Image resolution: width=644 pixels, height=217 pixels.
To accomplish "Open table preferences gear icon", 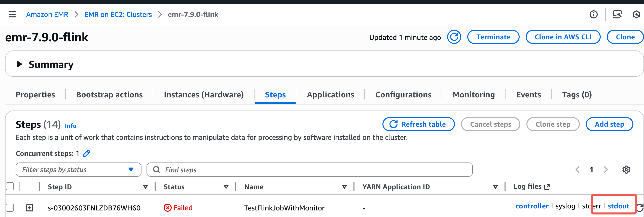I will [x=626, y=170].
